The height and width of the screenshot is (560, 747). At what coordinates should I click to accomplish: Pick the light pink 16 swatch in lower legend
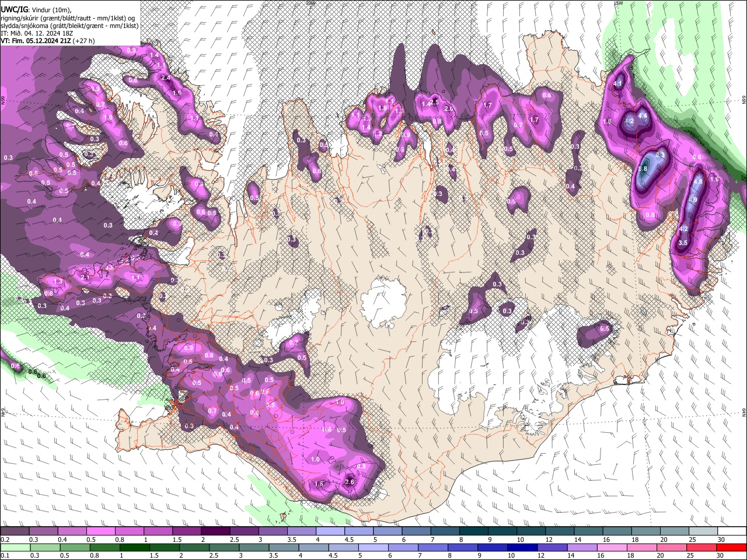click(x=612, y=547)
